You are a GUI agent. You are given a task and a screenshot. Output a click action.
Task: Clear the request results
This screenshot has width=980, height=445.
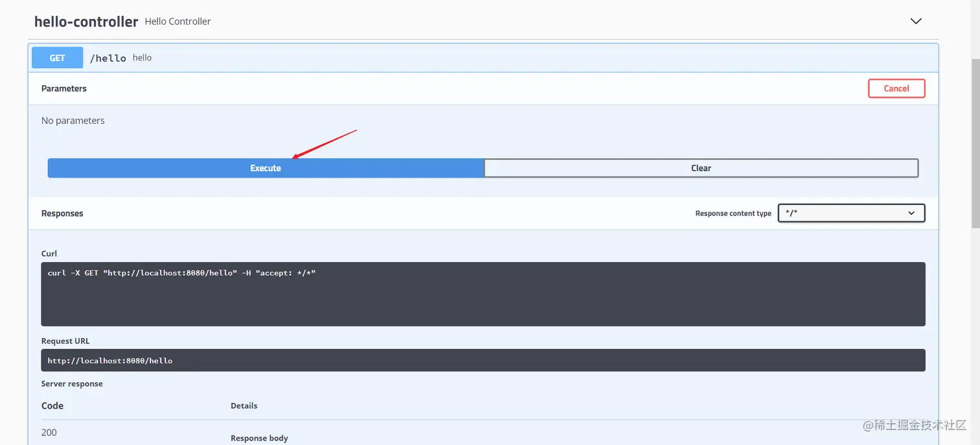[x=701, y=168]
